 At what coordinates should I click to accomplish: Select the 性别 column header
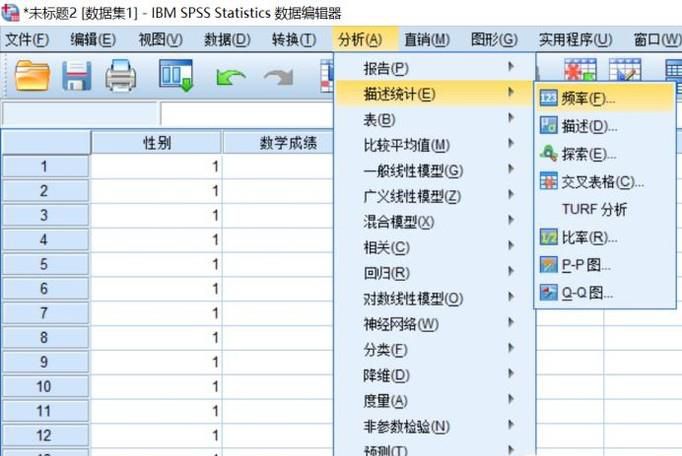(156, 143)
